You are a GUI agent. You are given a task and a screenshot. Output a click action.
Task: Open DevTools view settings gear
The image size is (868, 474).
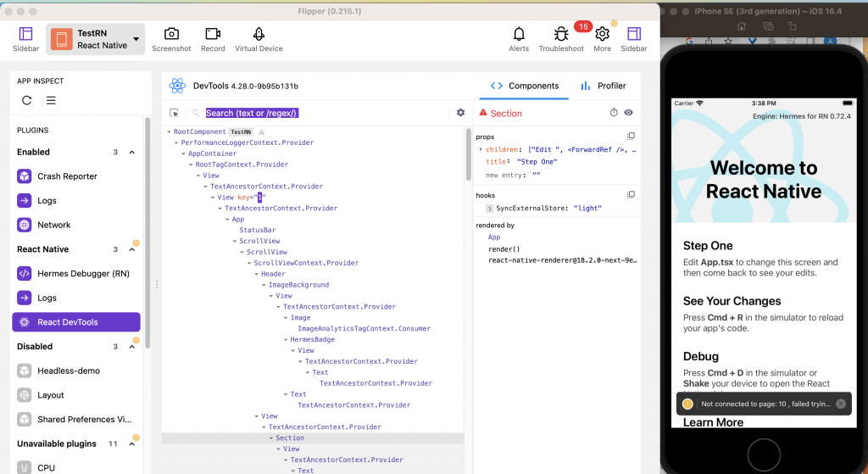(460, 113)
